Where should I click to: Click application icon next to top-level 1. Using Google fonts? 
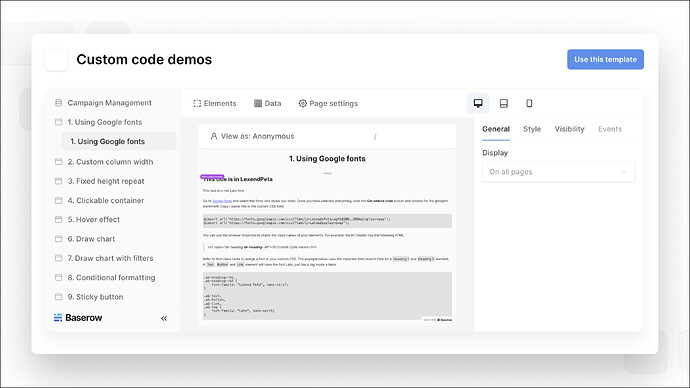(59, 122)
